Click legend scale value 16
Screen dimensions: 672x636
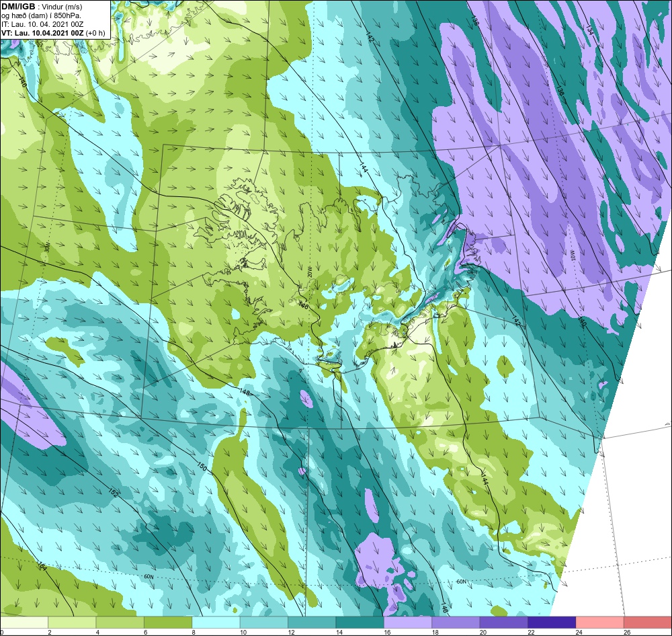[388, 632]
